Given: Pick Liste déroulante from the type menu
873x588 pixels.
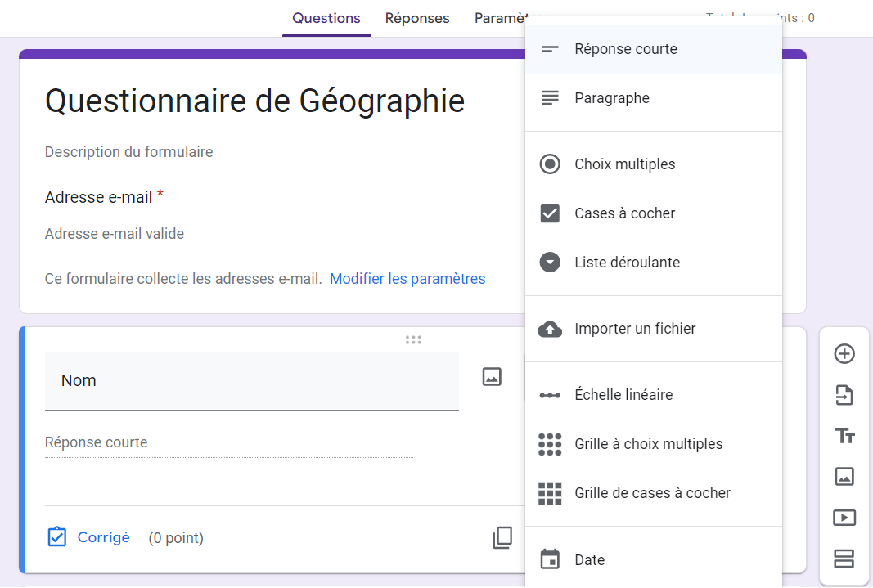Looking at the screenshot, I should coord(627,263).
